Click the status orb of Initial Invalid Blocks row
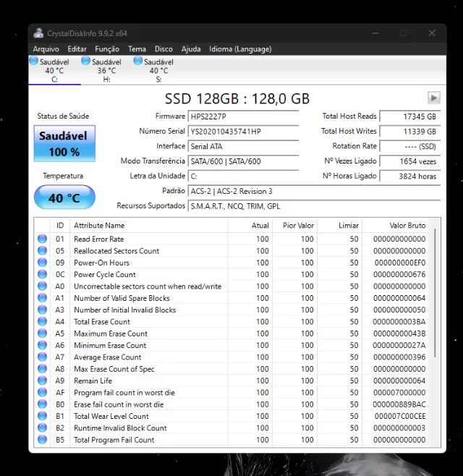The image size is (463, 476). (42, 310)
